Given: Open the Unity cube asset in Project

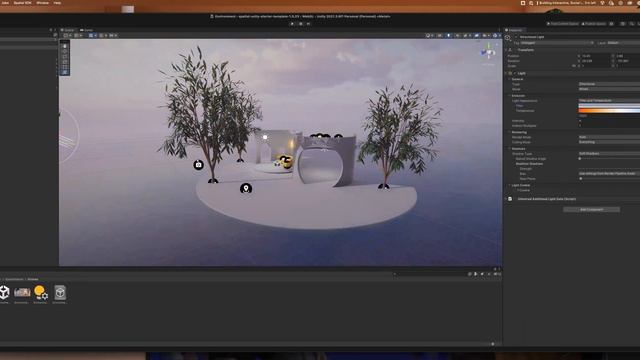Looking at the screenshot, I should (4, 292).
